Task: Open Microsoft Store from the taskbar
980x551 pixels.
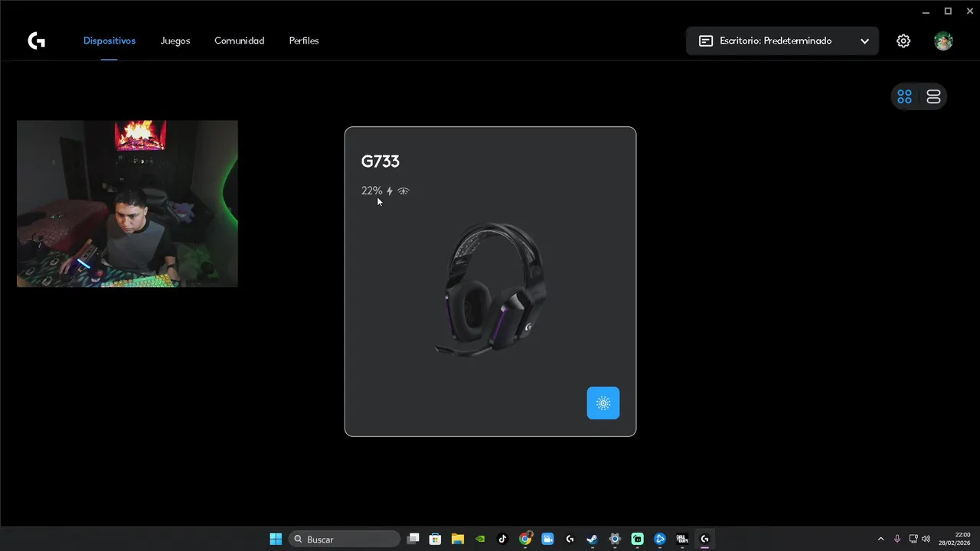Action: (x=436, y=539)
